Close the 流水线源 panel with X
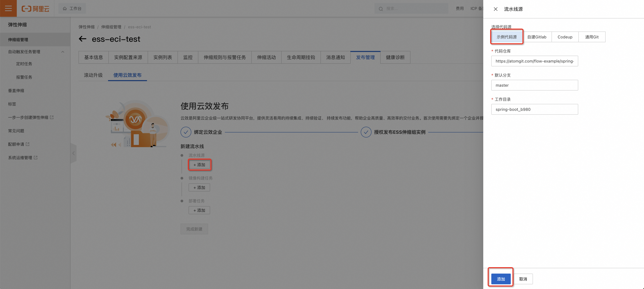 pyautogui.click(x=496, y=9)
